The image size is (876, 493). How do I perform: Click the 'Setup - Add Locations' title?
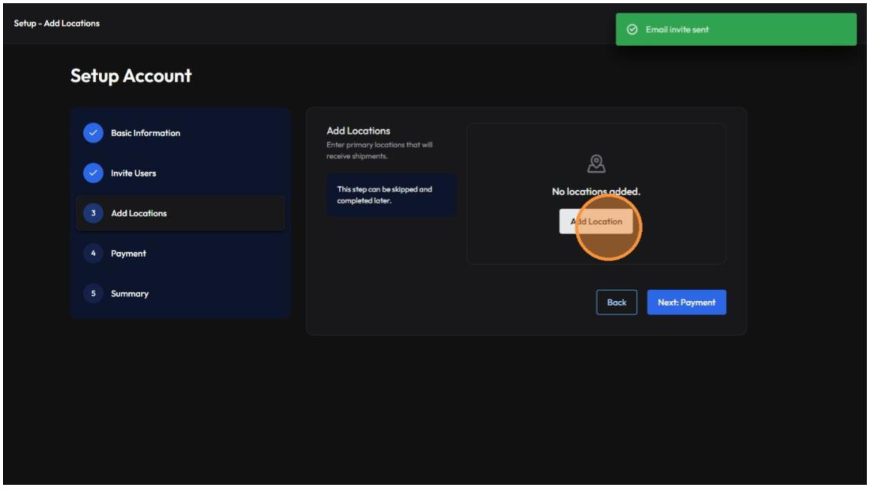57,23
